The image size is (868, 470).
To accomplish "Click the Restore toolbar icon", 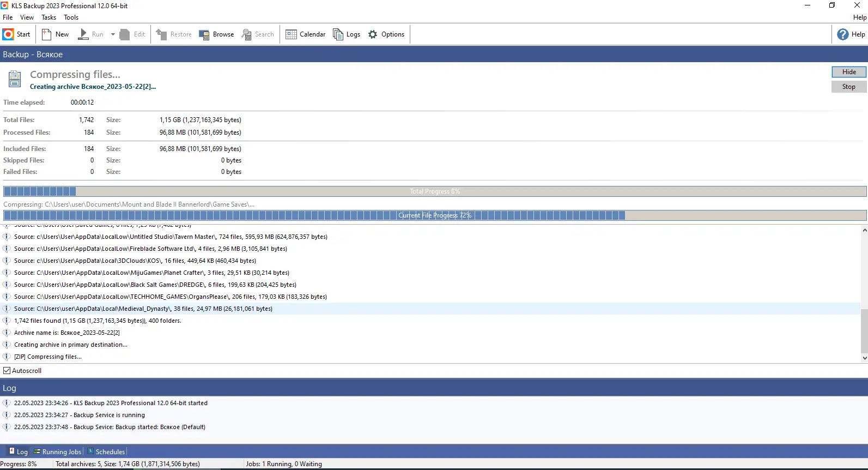I will 161,34.
